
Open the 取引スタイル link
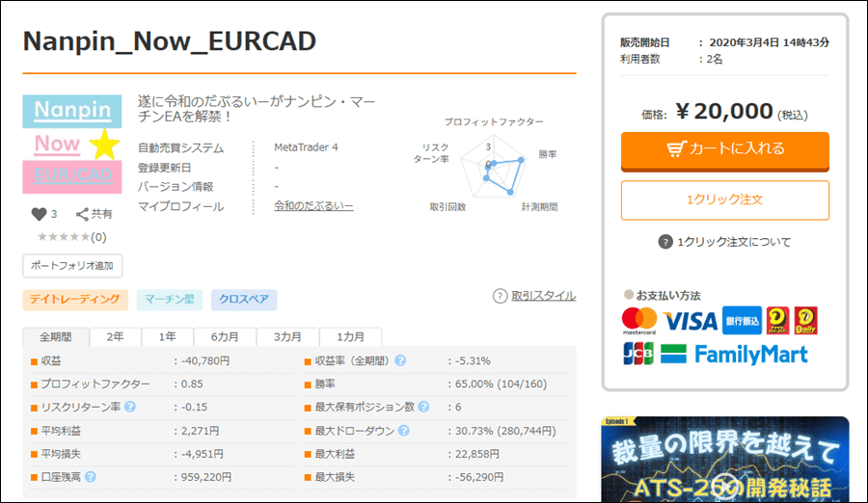click(543, 296)
